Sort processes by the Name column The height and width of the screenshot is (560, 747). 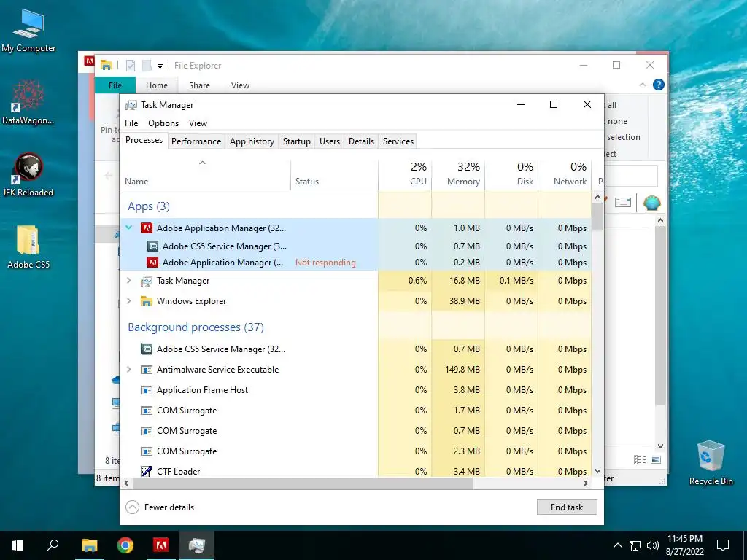click(x=205, y=174)
